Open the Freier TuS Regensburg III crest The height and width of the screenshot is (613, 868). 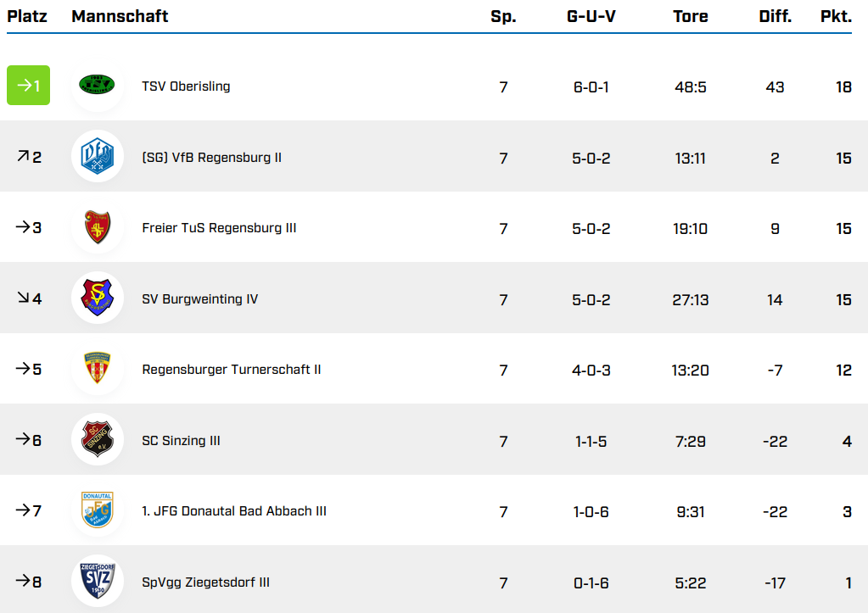pos(97,228)
